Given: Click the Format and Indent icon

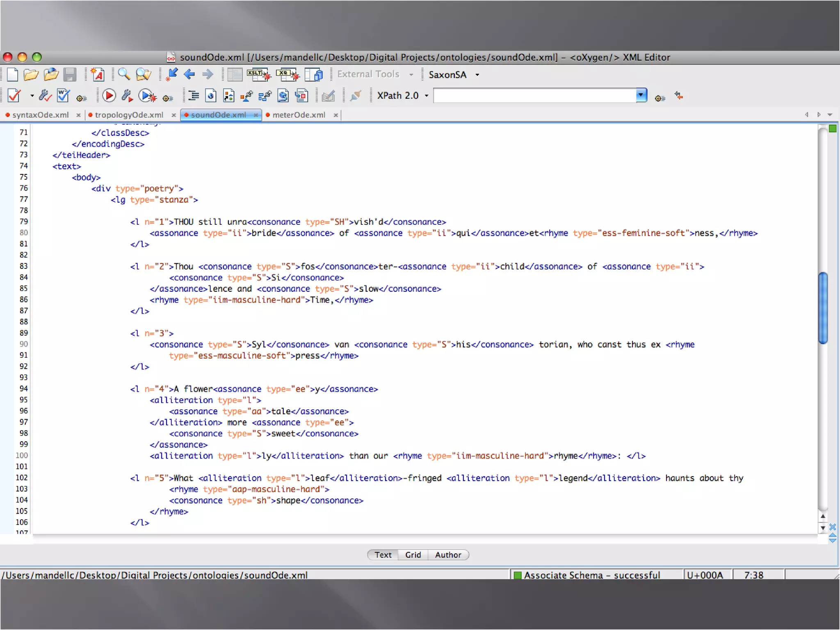Looking at the screenshot, I should [x=193, y=96].
